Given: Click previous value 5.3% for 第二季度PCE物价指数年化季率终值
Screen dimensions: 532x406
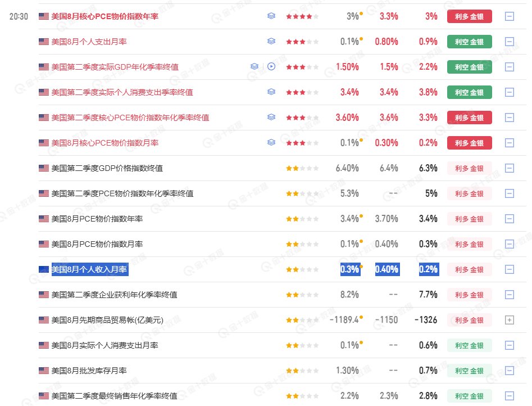Looking at the screenshot, I should coord(349,193).
